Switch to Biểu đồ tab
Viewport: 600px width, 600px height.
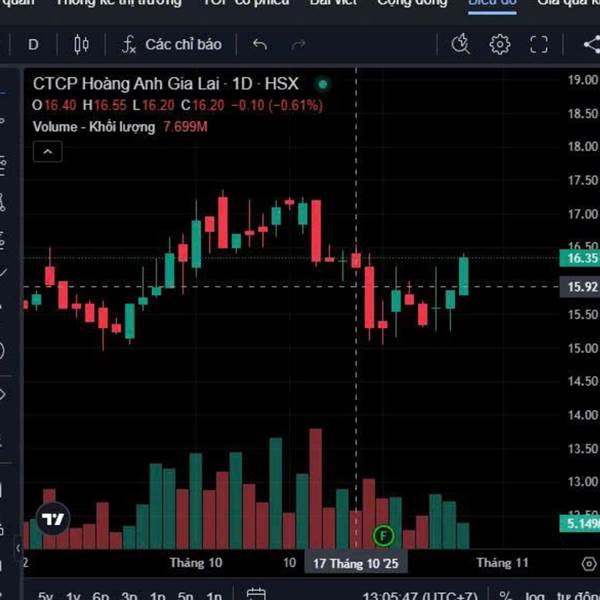click(x=492, y=4)
